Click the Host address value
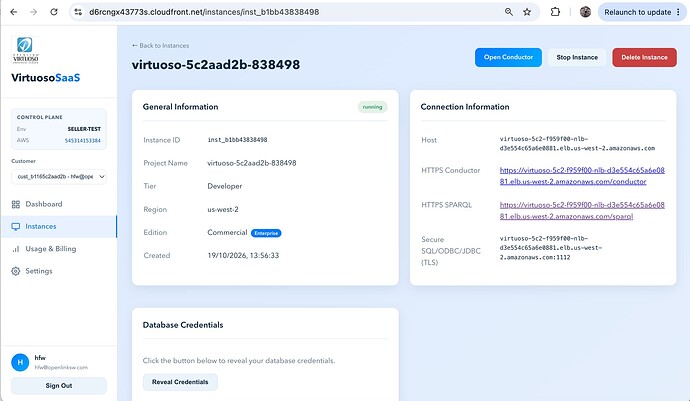 (x=577, y=143)
